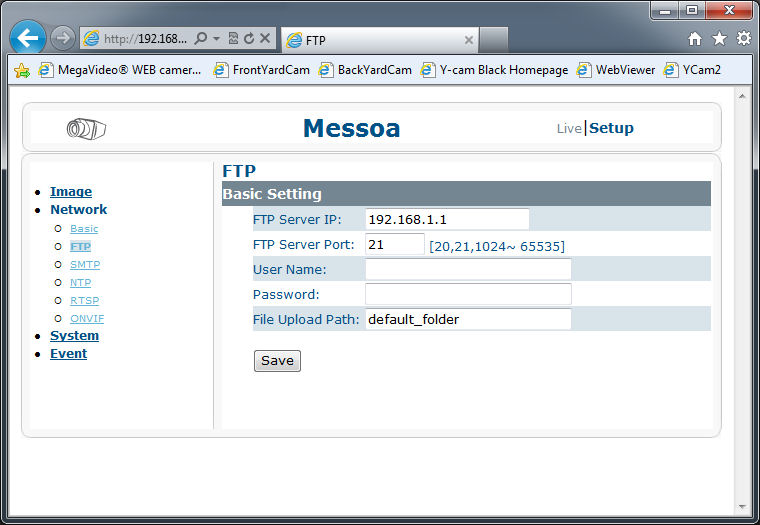This screenshot has width=760, height=525.
Task: Switch to the Live view tab
Action: pyautogui.click(x=568, y=128)
